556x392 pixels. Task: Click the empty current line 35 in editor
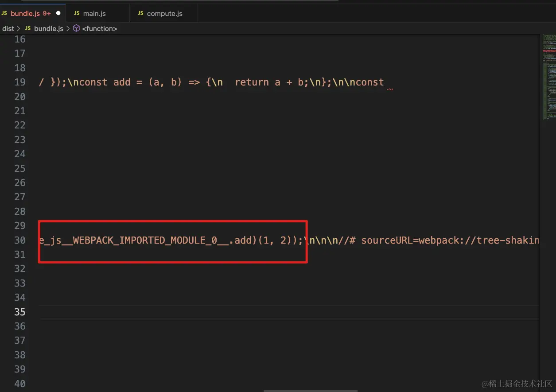point(289,312)
